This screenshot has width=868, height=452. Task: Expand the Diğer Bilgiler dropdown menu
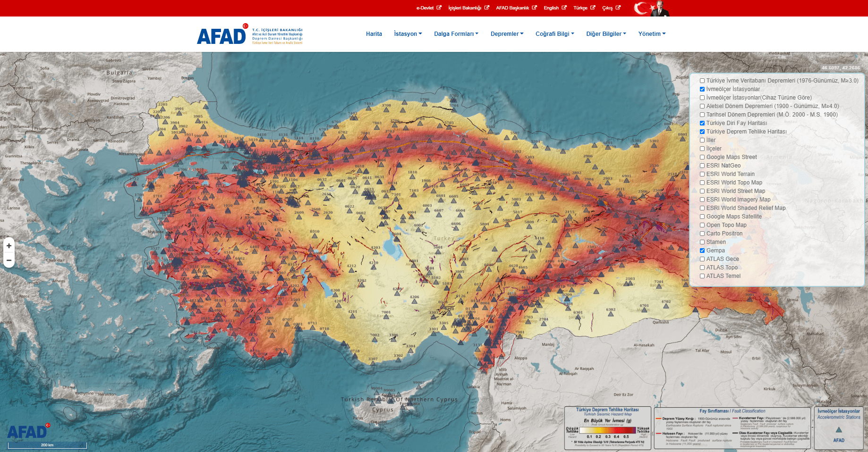(606, 34)
